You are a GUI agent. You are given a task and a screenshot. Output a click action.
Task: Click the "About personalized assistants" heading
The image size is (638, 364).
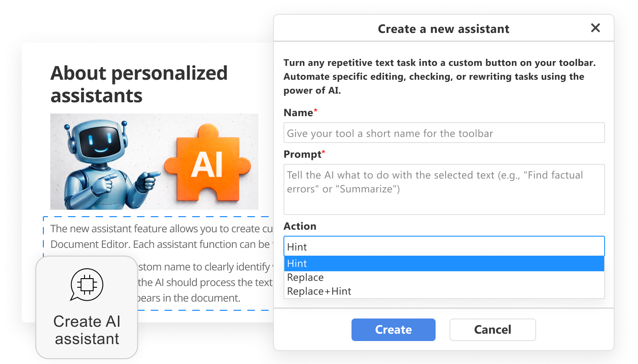pyautogui.click(x=139, y=84)
